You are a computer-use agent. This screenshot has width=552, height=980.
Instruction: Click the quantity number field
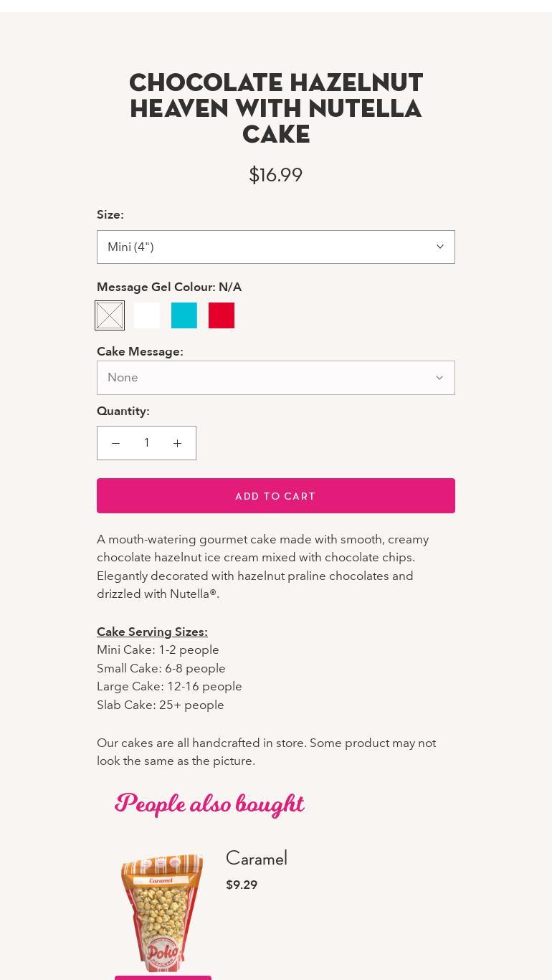pyautogui.click(x=146, y=443)
